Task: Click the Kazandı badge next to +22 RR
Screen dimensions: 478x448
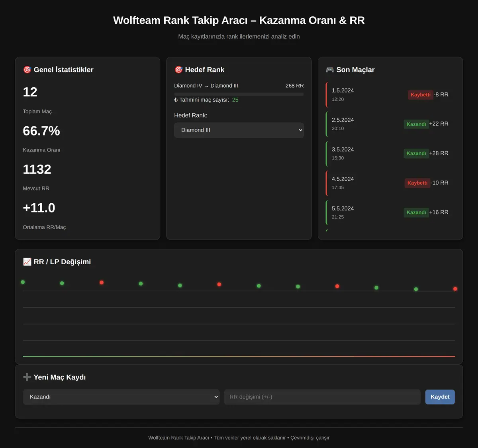Action: click(x=416, y=124)
